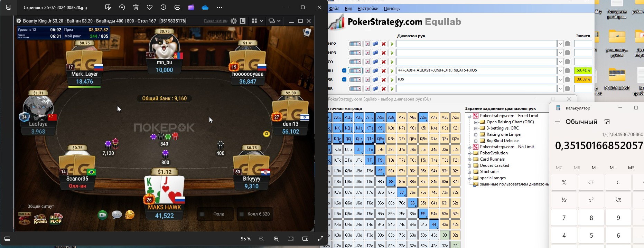
Task: Open the MP2 range dropdown arrow
Action: [560, 44]
